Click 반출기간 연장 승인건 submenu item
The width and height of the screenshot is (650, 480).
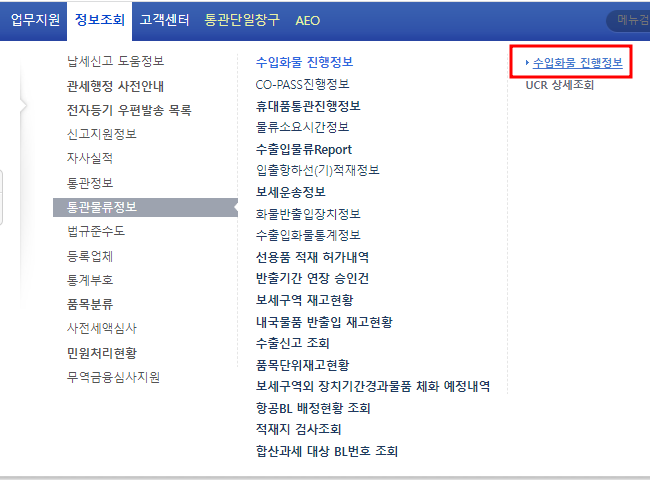coord(312,278)
